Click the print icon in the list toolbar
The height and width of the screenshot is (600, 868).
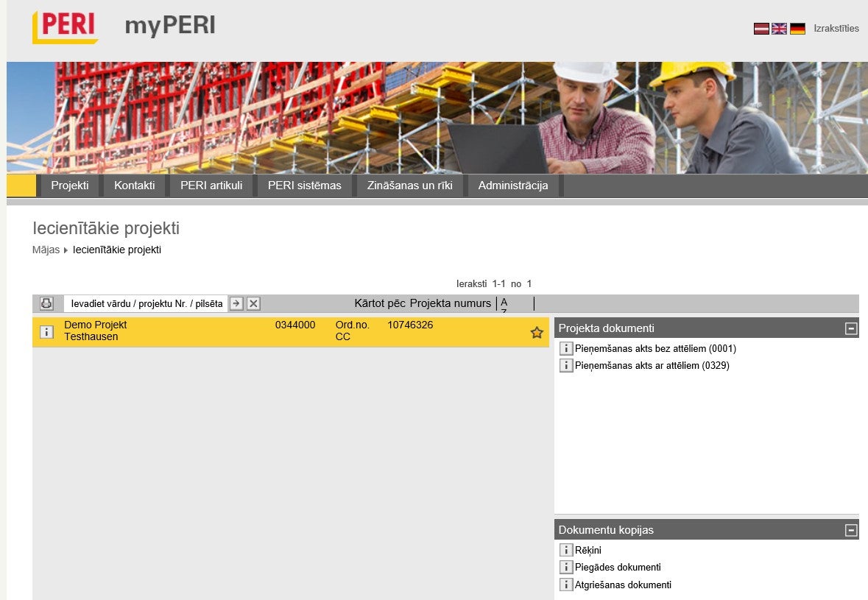point(46,303)
